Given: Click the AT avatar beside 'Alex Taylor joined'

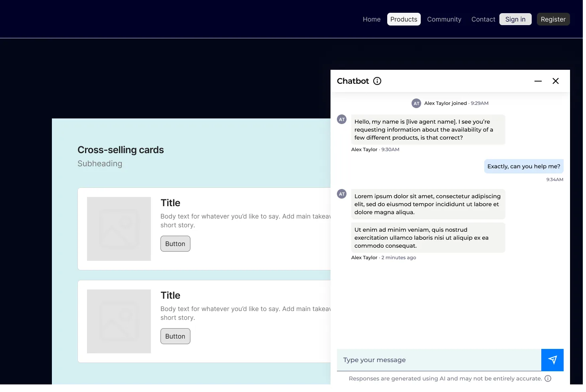Looking at the screenshot, I should pos(416,103).
